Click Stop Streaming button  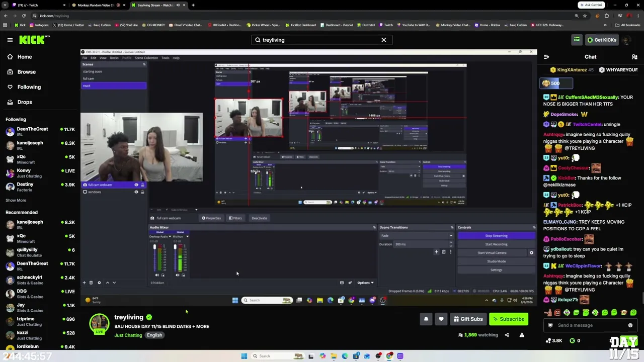pyautogui.click(x=496, y=236)
